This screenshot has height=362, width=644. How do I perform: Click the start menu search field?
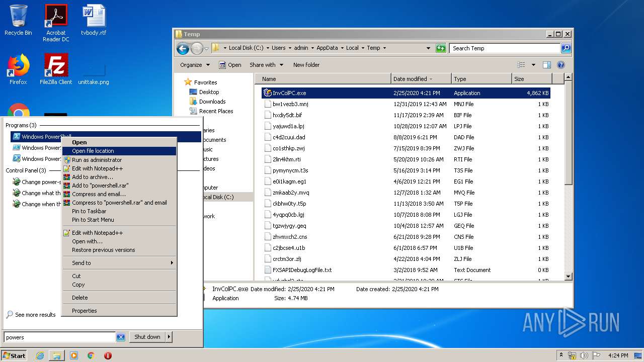tap(59, 337)
